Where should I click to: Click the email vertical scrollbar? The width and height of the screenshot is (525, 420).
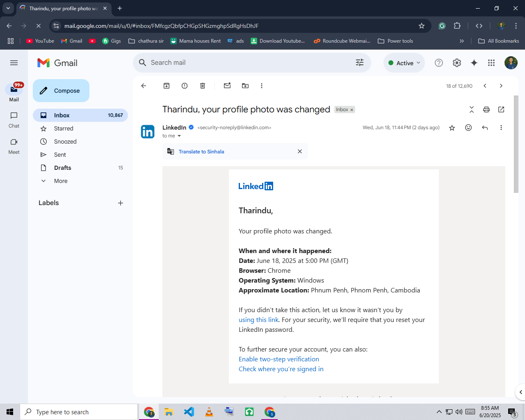click(516, 144)
